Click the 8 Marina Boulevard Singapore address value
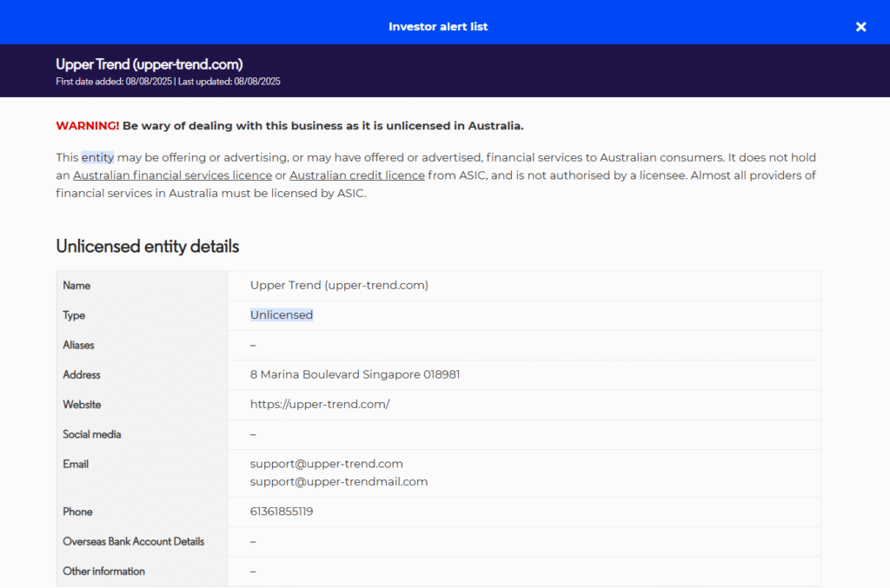The image size is (890, 588). 355,374
